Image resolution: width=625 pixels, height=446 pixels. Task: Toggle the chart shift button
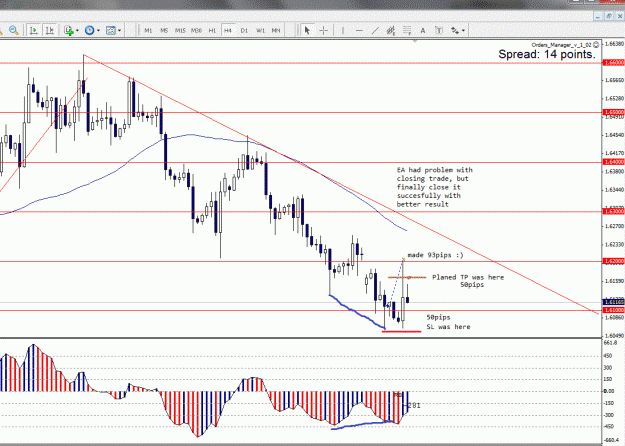(x=49, y=30)
